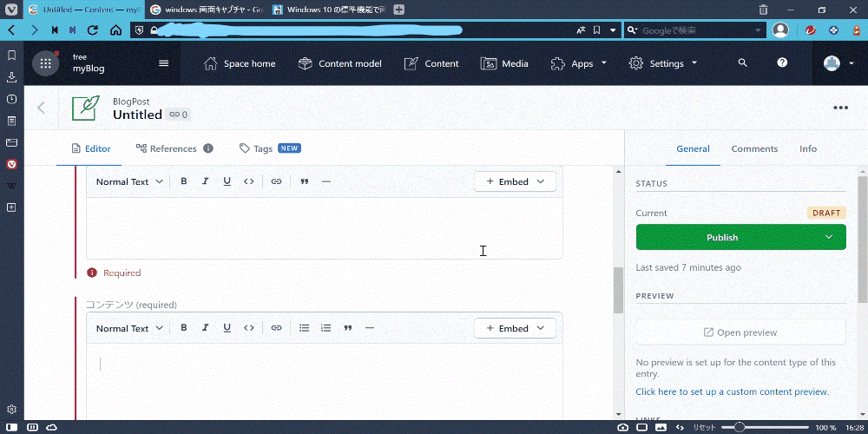Open the Content model nav item
The width and height of the screenshot is (868, 434).
340,63
